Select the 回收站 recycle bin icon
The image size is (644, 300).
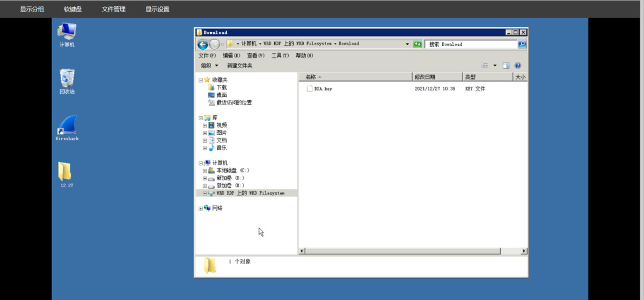pos(67,81)
